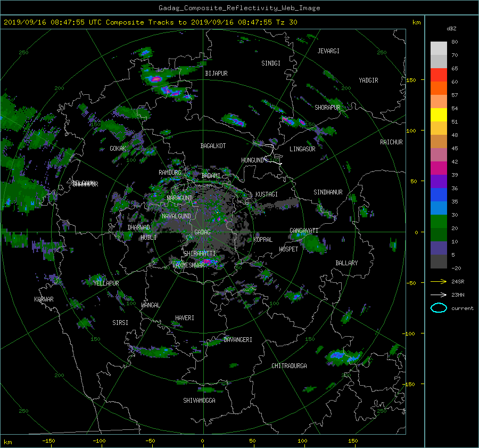Click the SINDHANUR city label
Viewport: 479px width, 448px height.
click(x=328, y=192)
